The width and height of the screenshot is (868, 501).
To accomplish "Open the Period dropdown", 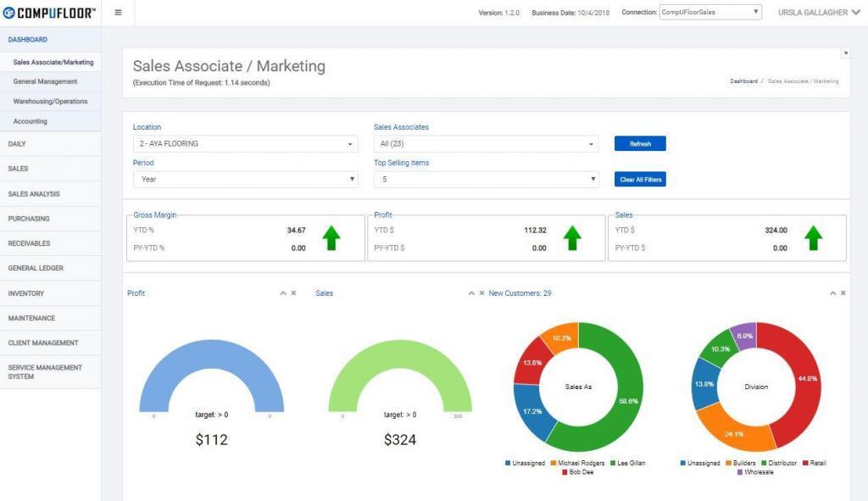I will [244, 179].
